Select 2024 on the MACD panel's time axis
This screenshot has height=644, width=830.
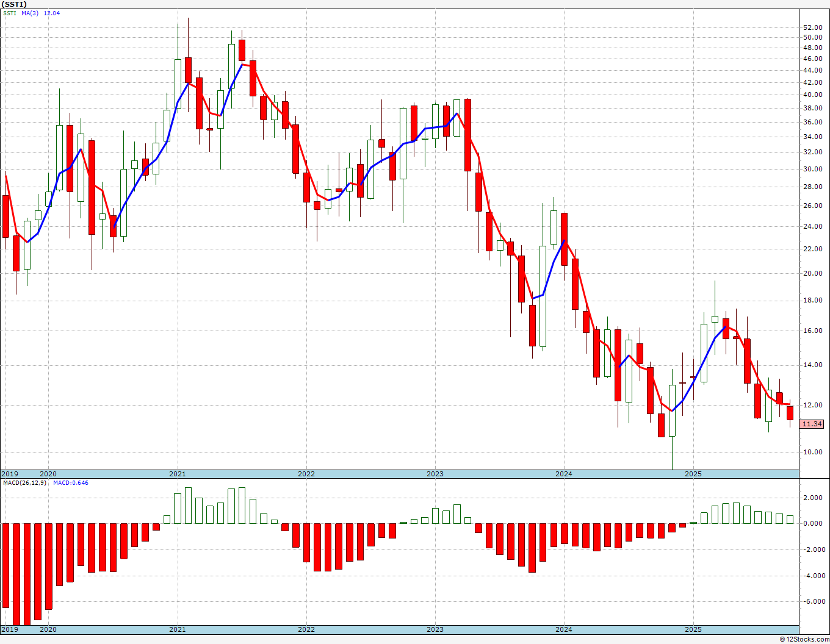564,629
